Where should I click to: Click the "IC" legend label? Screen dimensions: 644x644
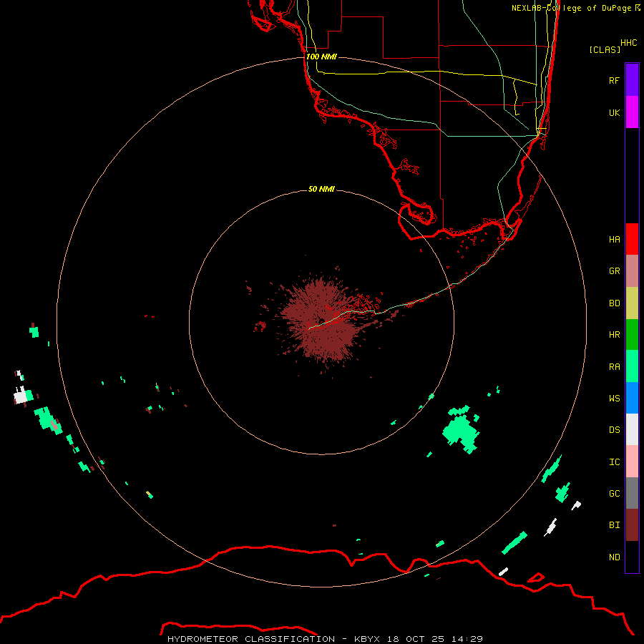(614, 462)
